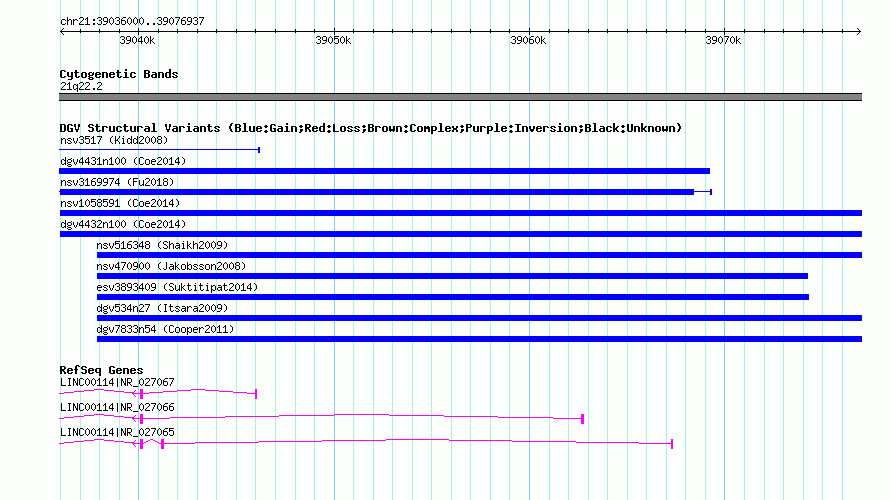Open LINC00114|NR_027067 transcript label
The image size is (890, 500).
(x=117, y=383)
